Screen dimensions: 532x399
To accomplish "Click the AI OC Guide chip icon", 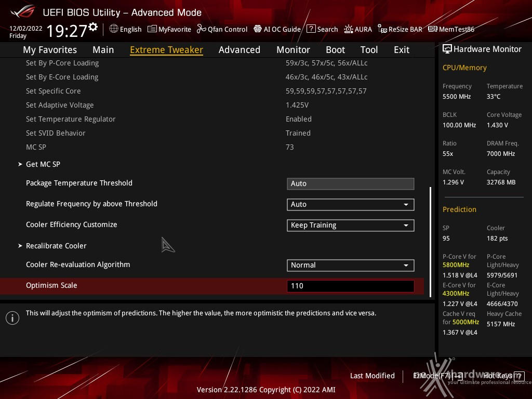I will 258,29.
